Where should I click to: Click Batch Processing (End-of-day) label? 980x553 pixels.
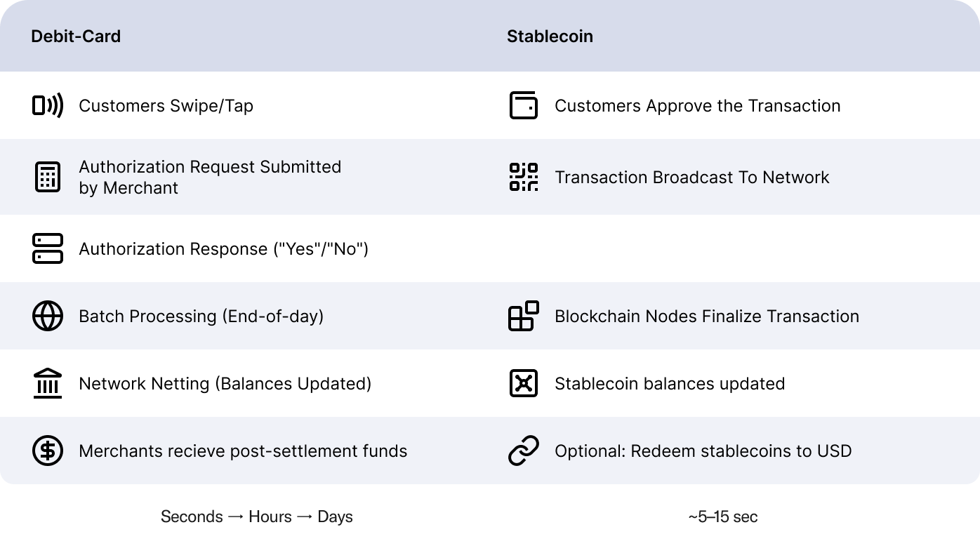[x=201, y=317]
